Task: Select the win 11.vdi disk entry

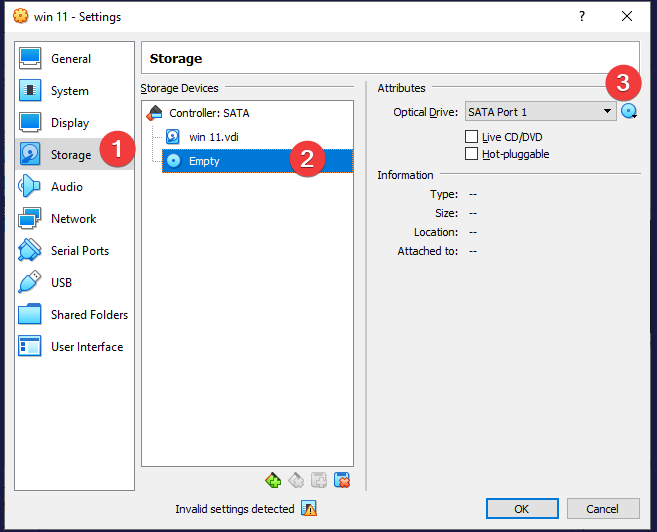Action: [211, 137]
